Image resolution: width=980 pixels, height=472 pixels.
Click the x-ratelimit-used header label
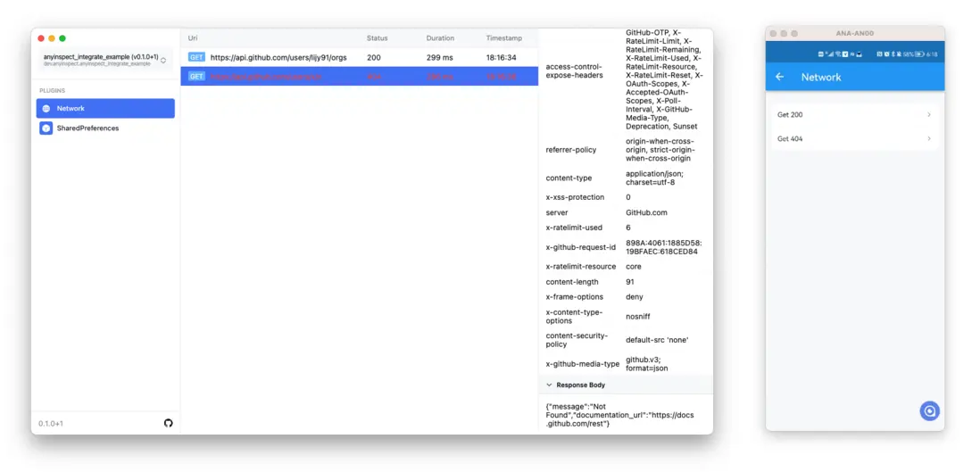(574, 228)
